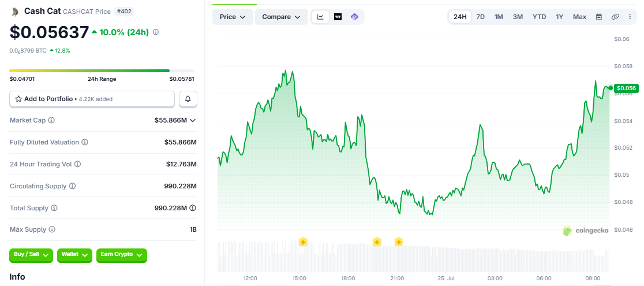Viewport: 644px width, 286px height.
Task: Show Total Supply label info icon
Action: tap(54, 208)
